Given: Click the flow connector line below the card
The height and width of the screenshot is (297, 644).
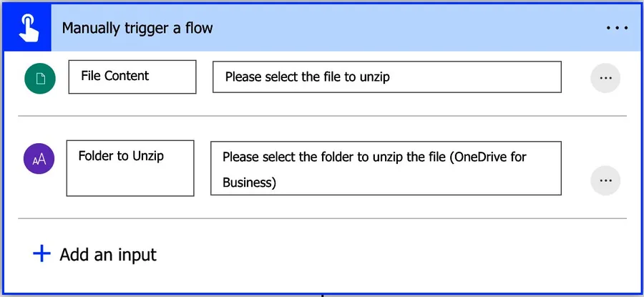Looking at the screenshot, I should 322,294.
